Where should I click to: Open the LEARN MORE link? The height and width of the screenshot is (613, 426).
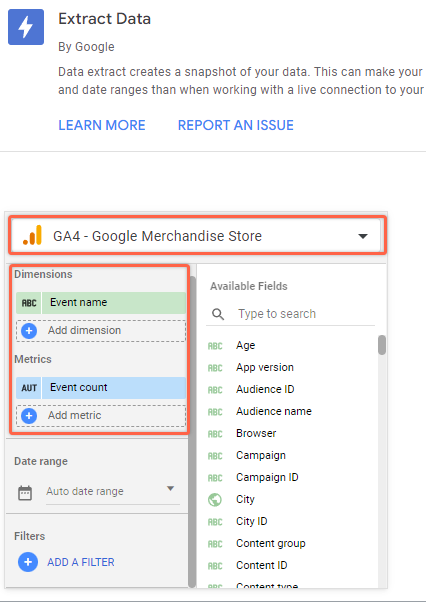tap(102, 125)
